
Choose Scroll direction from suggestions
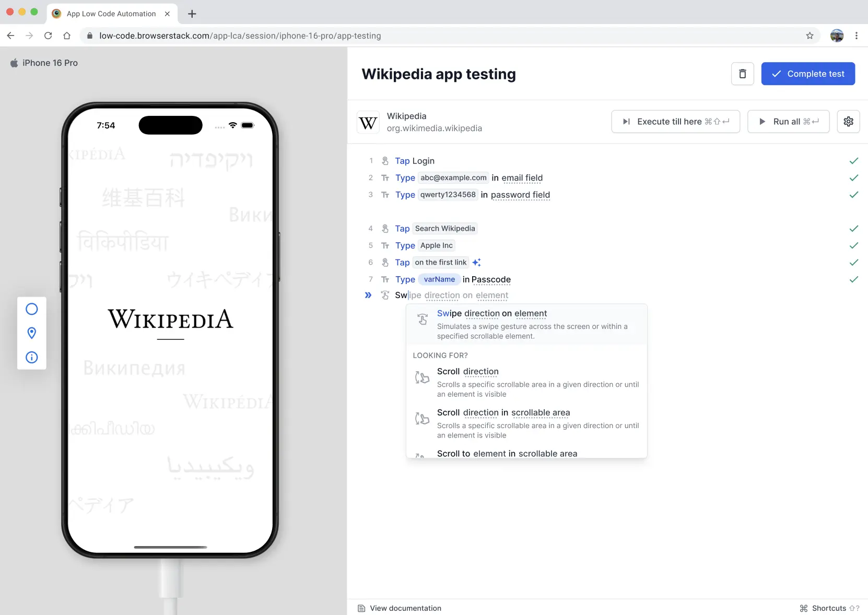tap(467, 372)
